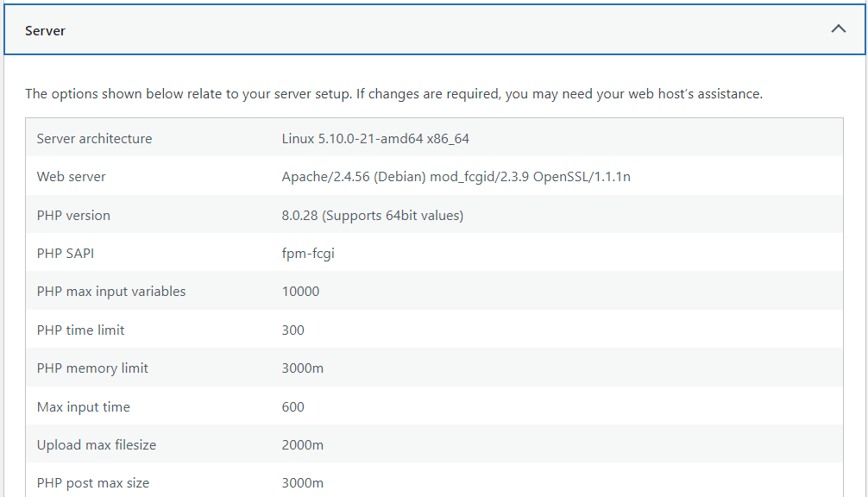Click the 10000 input variables value
This screenshot has width=868, height=497.
tap(300, 292)
